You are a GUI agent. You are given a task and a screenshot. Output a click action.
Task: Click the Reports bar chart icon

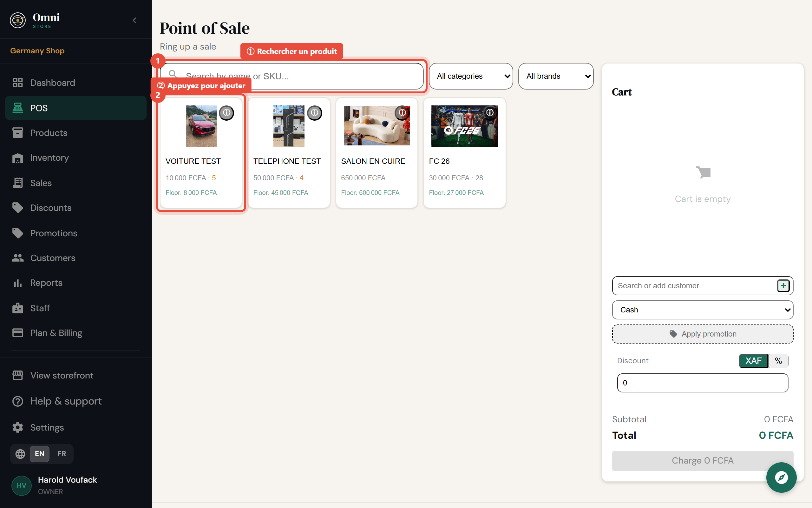pyautogui.click(x=17, y=283)
